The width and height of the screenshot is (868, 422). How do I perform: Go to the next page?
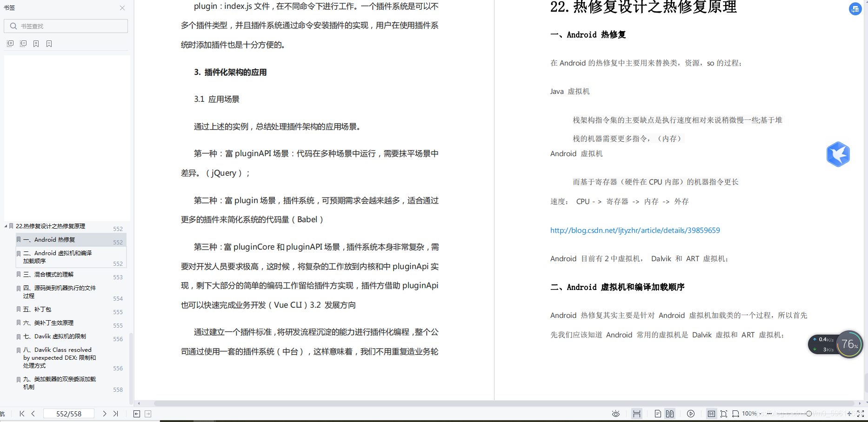105,414
